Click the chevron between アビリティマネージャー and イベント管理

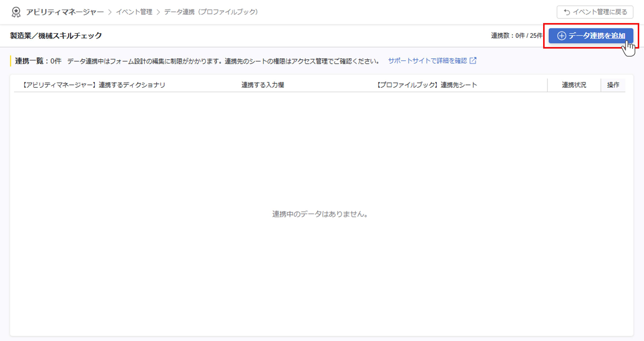[110, 12]
